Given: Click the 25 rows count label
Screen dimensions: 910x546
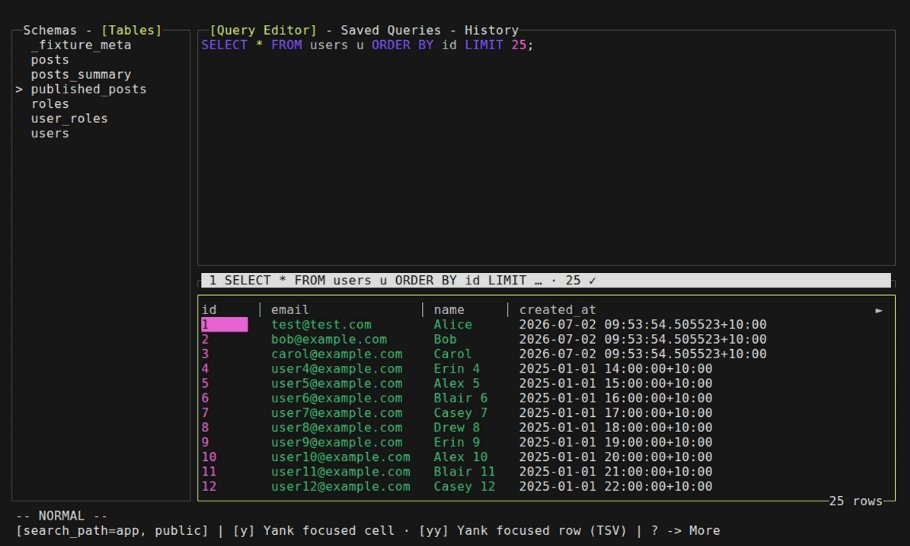Looking at the screenshot, I should pos(855,501).
